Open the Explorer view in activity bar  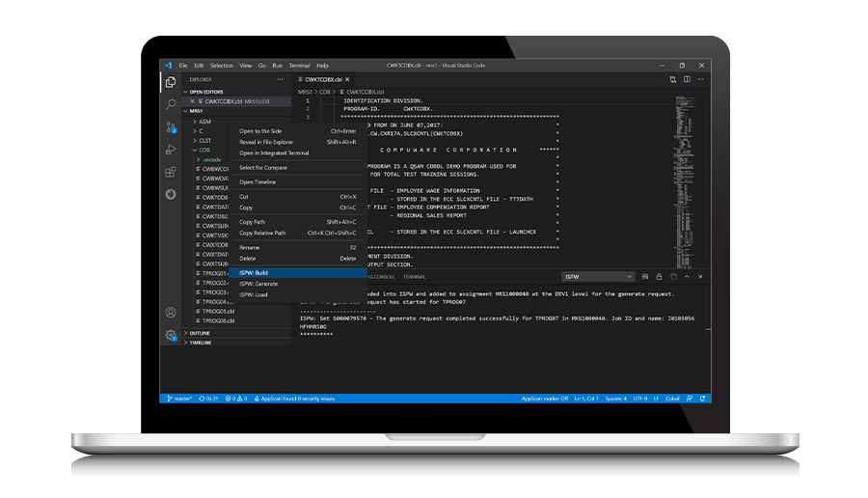(171, 82)
